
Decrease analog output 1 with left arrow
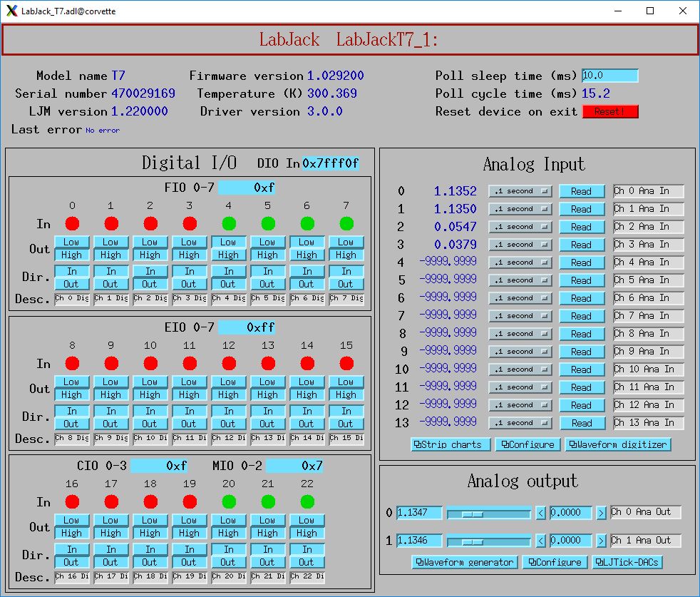tap(540, 541)
